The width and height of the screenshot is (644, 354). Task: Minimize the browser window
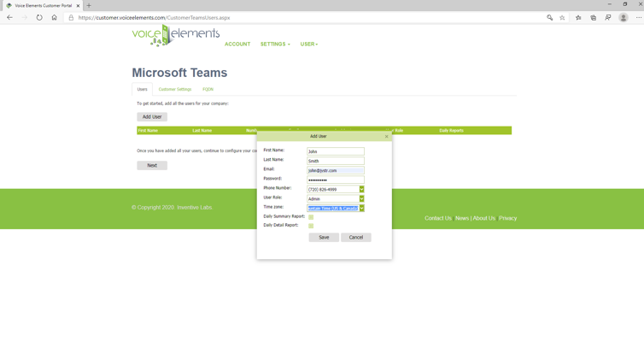tap(610, 4)
